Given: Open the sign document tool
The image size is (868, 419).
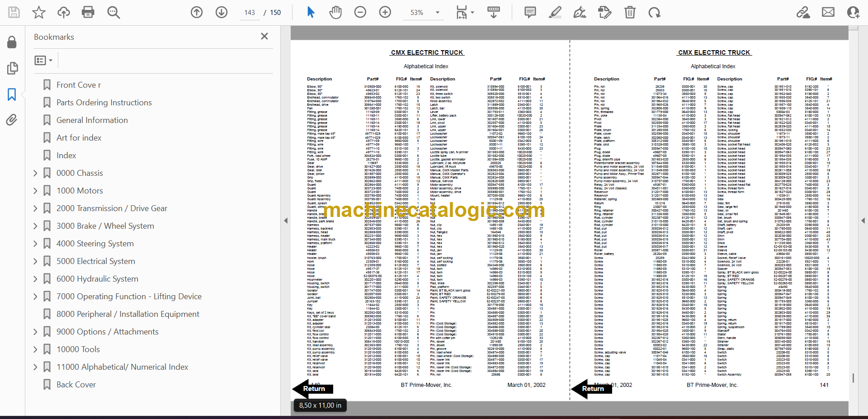Looking at the screenshot, I should tap(580, 12).
